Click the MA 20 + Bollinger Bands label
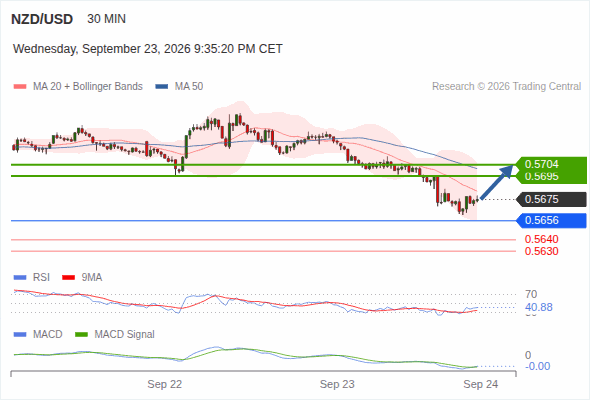This screenshot has height=400, width=590. coord(88,87)
